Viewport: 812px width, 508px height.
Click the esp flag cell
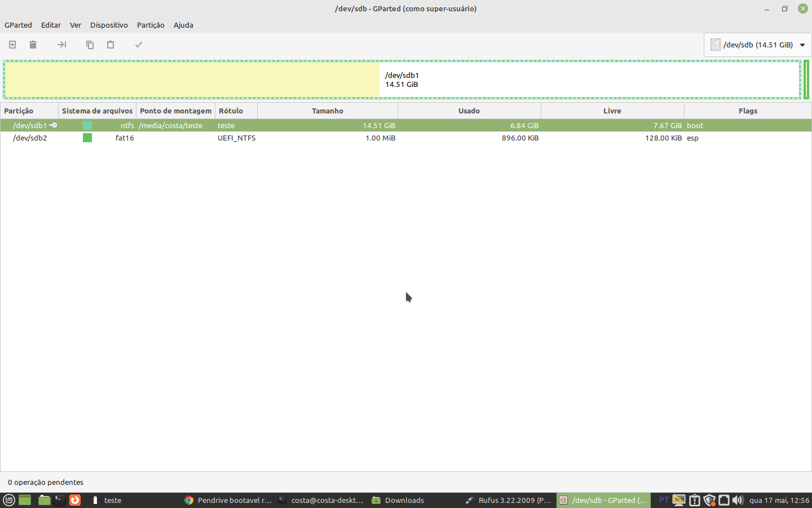click(692, 138)
